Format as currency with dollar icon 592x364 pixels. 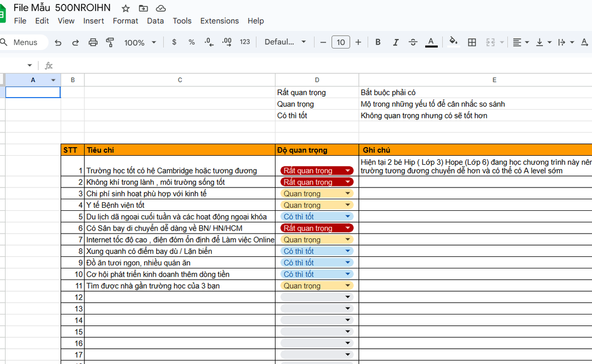[174, 42]
